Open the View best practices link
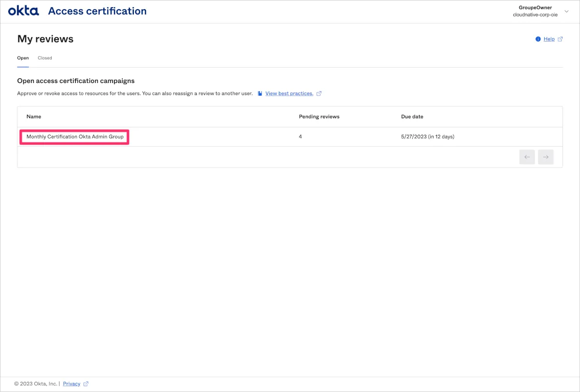This screenshot has width=580, height=392. point(289,94)
